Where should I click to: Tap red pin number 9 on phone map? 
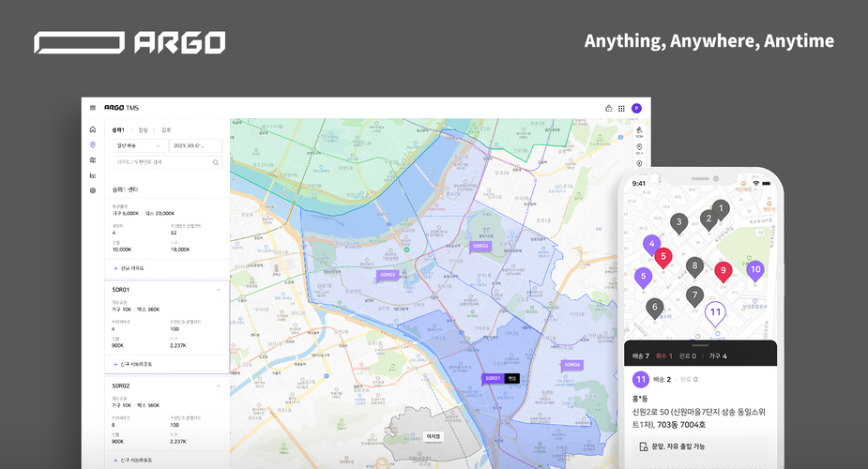point(722,271)
